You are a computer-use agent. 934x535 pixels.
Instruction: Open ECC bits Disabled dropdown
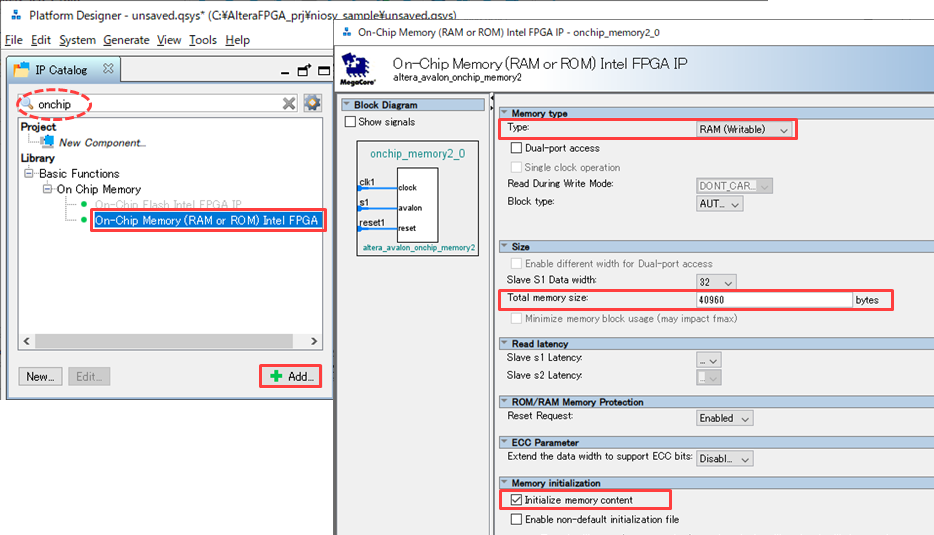(x=724, y=459)
